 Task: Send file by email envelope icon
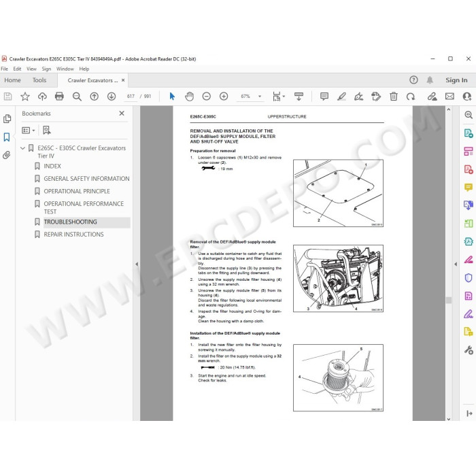449,97
